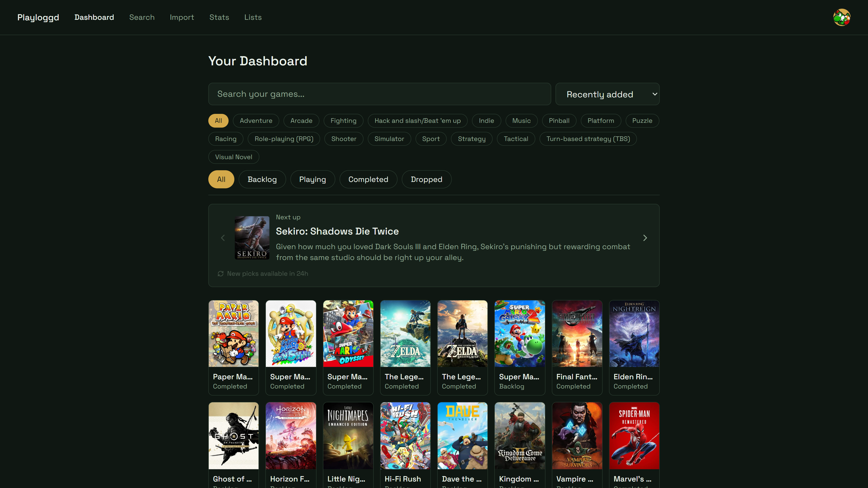
Task: Filter games by Adventure genre
Action: (x=256, y=121)
